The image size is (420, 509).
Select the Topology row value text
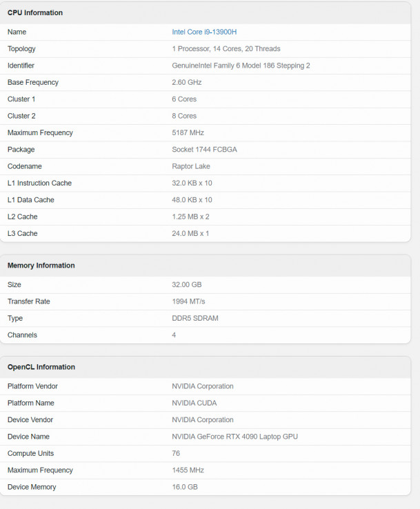coord(226,49)
